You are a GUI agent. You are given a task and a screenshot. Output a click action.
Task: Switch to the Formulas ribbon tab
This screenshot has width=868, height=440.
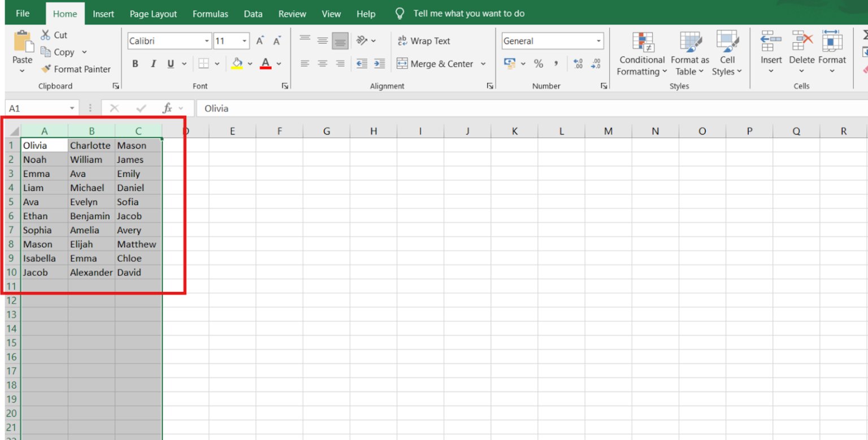pyautogui.click(x=210, y=14)
